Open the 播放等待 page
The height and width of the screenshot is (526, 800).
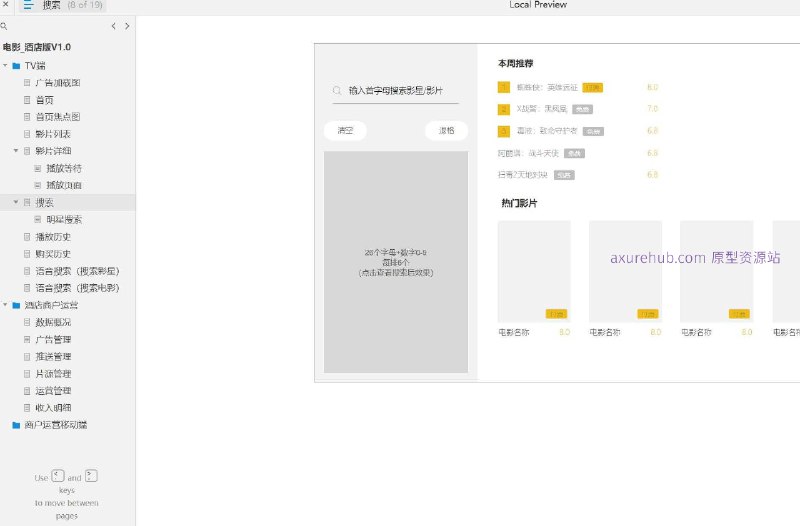click(64, 168)
